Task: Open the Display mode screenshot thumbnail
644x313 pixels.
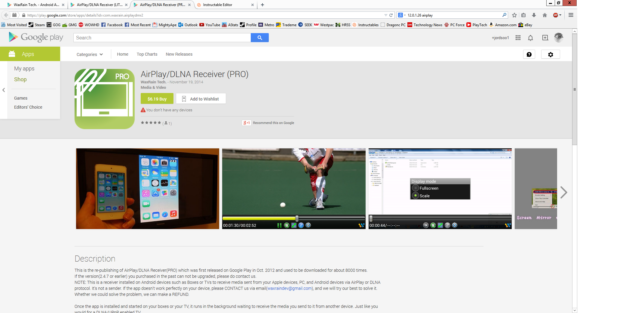Action: point(440,189)
